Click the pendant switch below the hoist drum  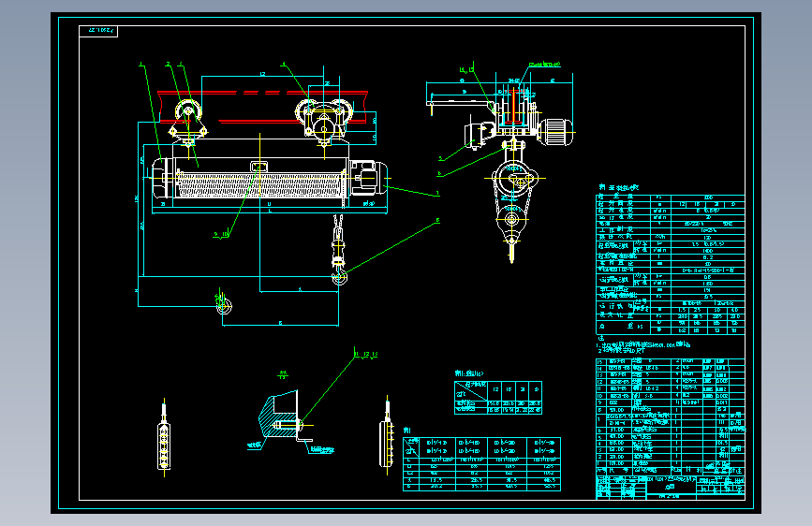click(x=223, y=305)
